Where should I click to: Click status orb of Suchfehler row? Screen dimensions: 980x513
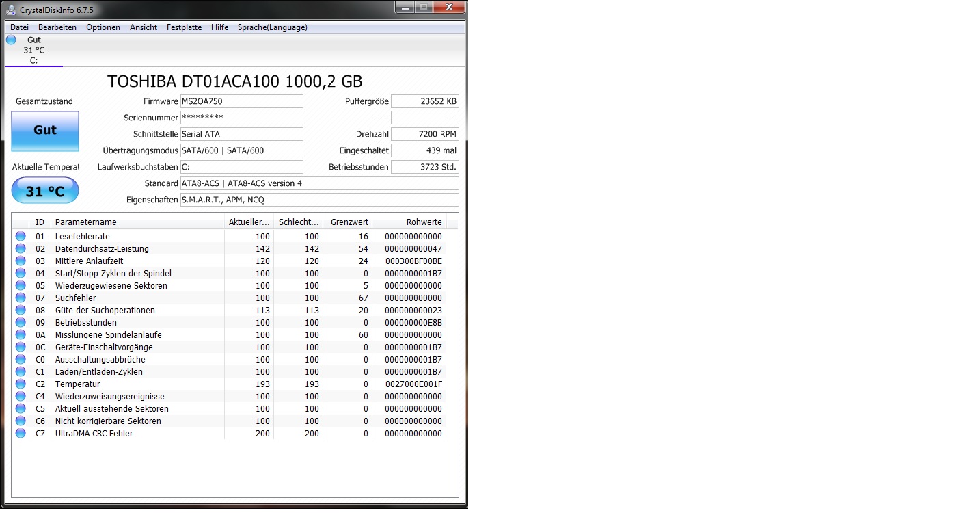(21, 298)
